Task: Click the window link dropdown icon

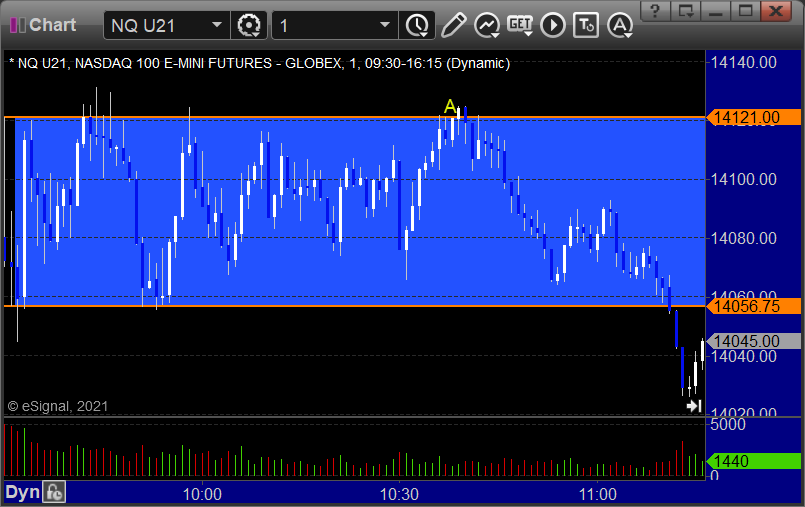Action: 685,11
